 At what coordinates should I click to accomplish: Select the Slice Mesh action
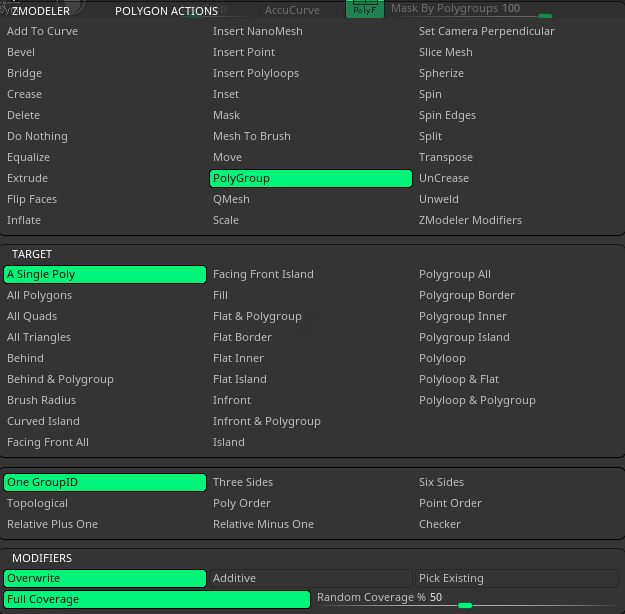[x=446, y=52]
